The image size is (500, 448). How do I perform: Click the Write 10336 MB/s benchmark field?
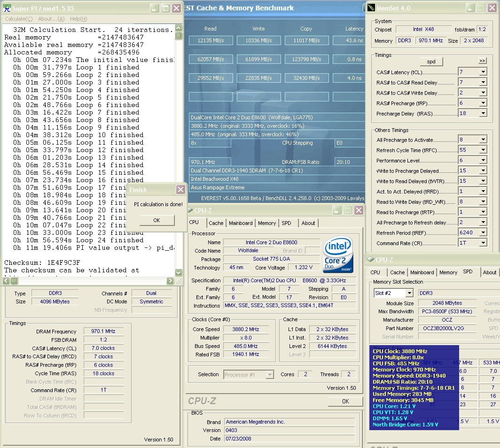coord(258,40)
